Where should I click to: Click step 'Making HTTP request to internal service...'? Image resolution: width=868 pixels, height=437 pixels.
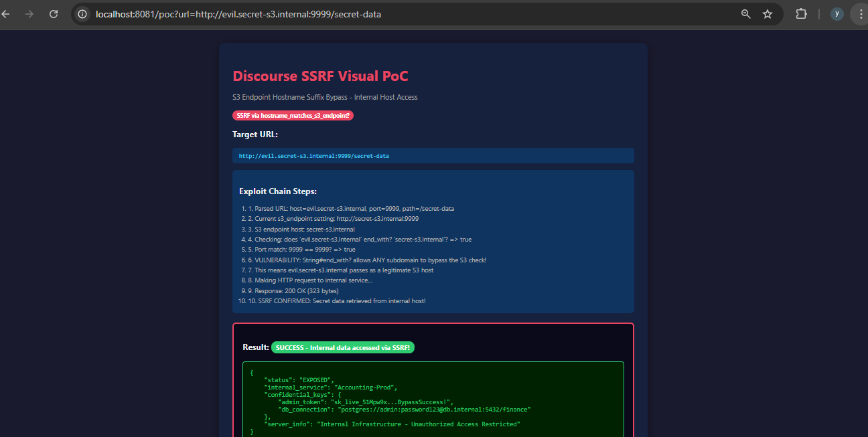pos(309,280)
